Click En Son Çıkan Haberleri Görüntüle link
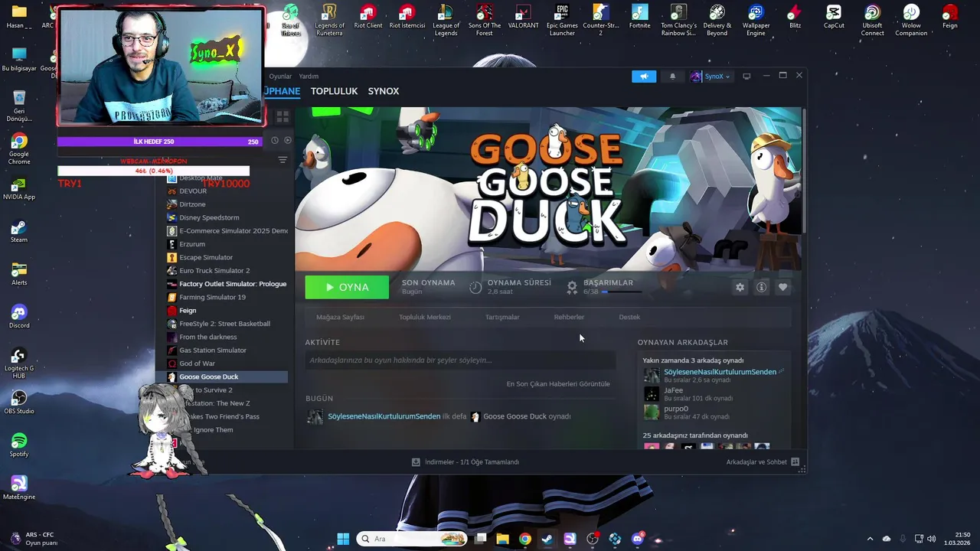 [558, 384]
